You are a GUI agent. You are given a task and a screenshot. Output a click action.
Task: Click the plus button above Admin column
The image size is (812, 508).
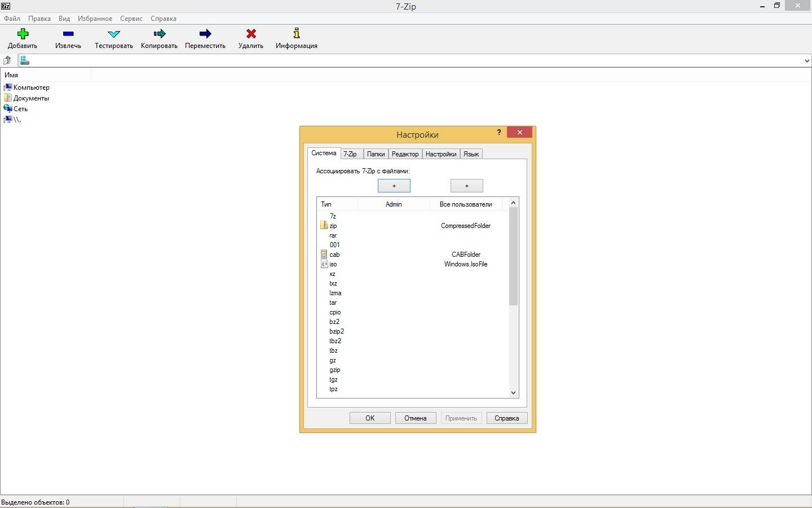[x=394, y=186]
